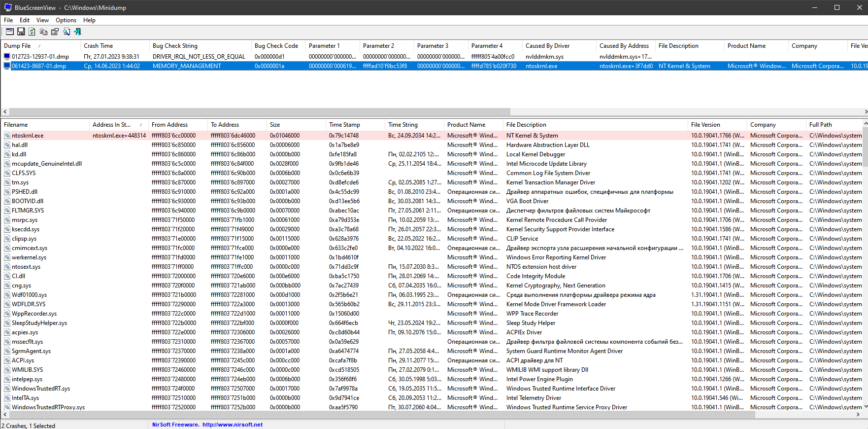868x429 pixels.
Task: Select the Wdf01000.sys driver row
Action: pos(431,295)
